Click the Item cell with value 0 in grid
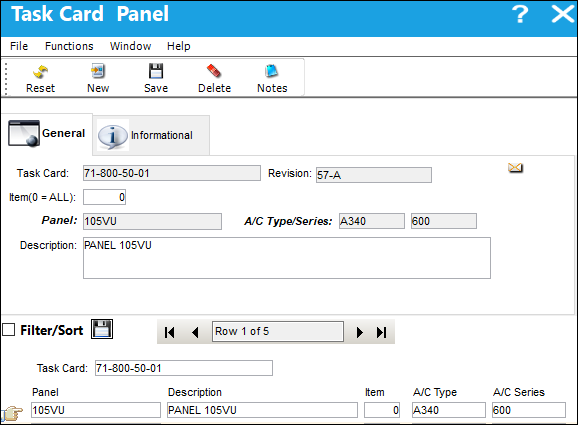The height and width of the screenshot is (425, 578). click(x=382, y=410)
